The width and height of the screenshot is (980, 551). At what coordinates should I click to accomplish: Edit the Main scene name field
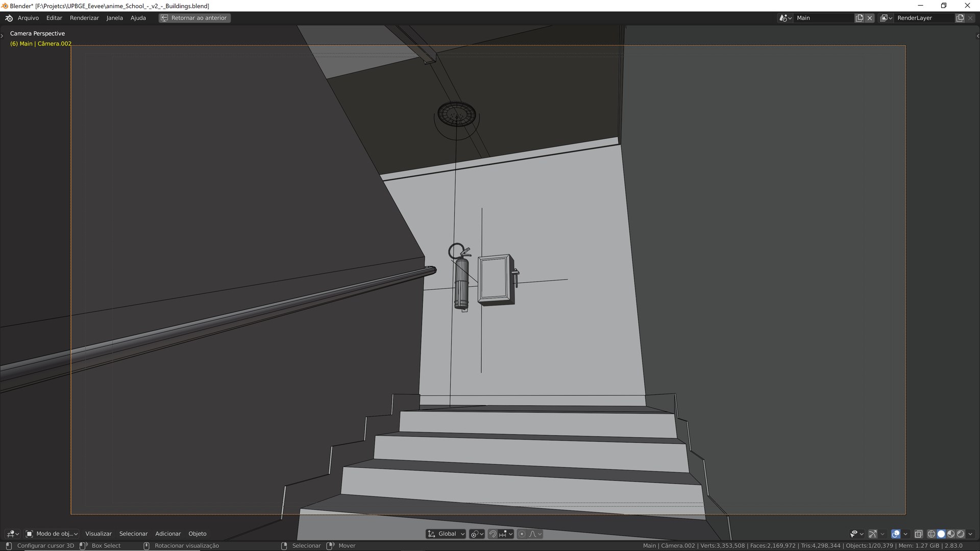824,18
